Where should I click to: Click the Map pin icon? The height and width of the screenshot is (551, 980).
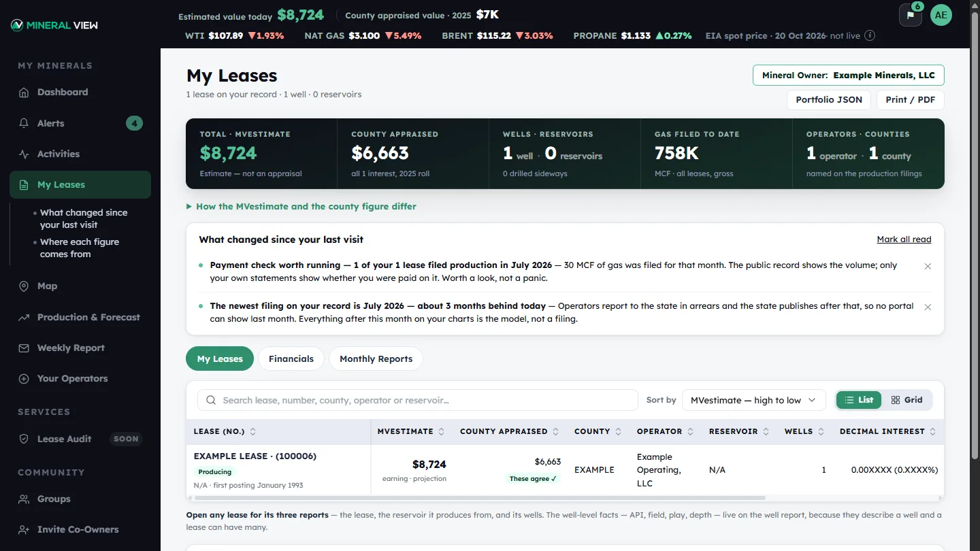[24, 286]
